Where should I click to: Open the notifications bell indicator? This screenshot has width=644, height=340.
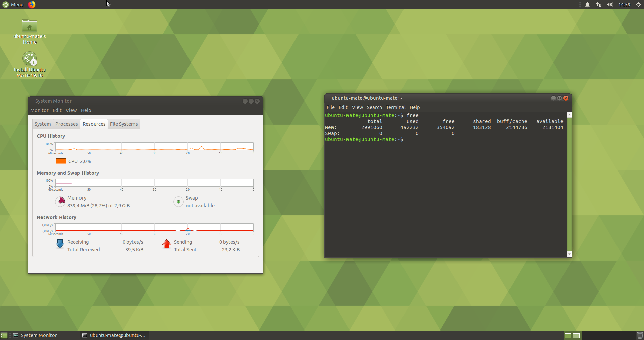click(587, 5)
